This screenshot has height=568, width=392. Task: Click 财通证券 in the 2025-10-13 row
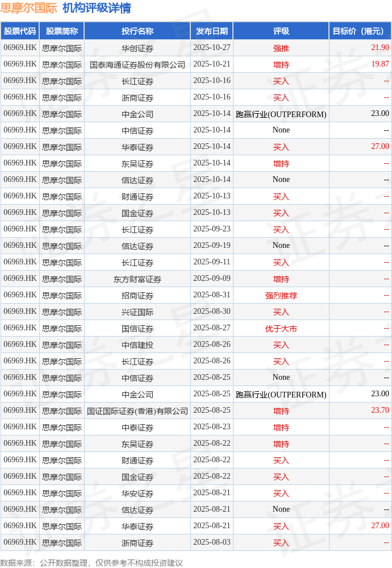137,197
